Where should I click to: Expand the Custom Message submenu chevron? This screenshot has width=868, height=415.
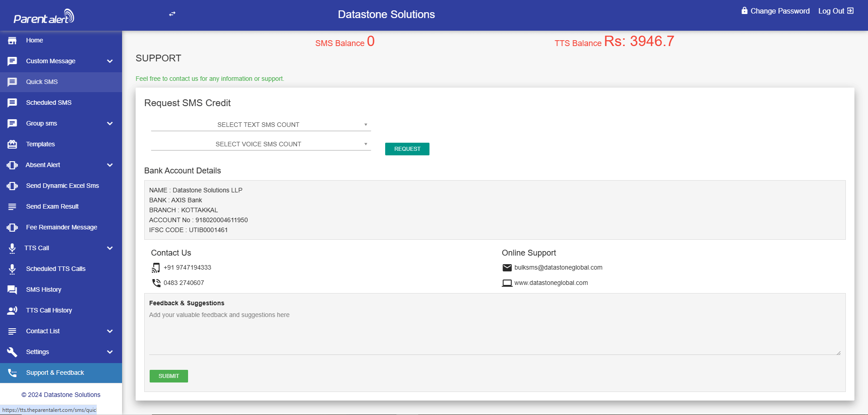tap(110, 61)
